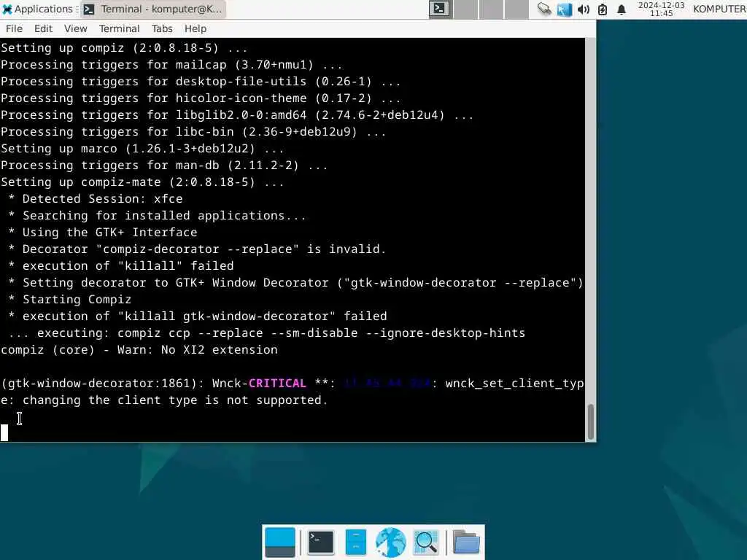747x560 pixels.
Task: Open the volume speaker control
Action: (583, 9)
